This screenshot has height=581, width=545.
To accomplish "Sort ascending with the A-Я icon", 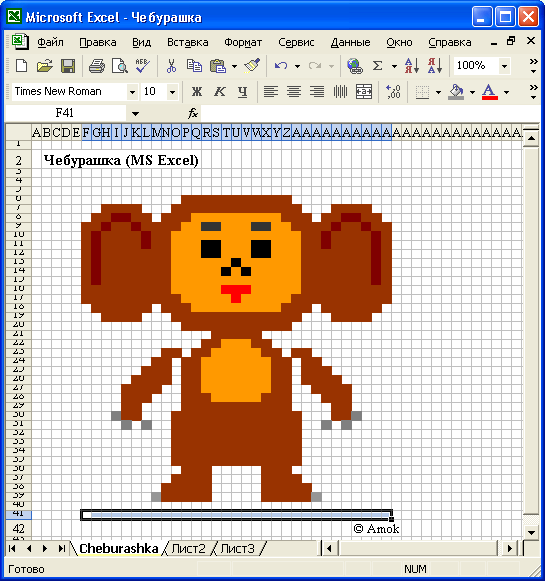I will pos(412,66).
